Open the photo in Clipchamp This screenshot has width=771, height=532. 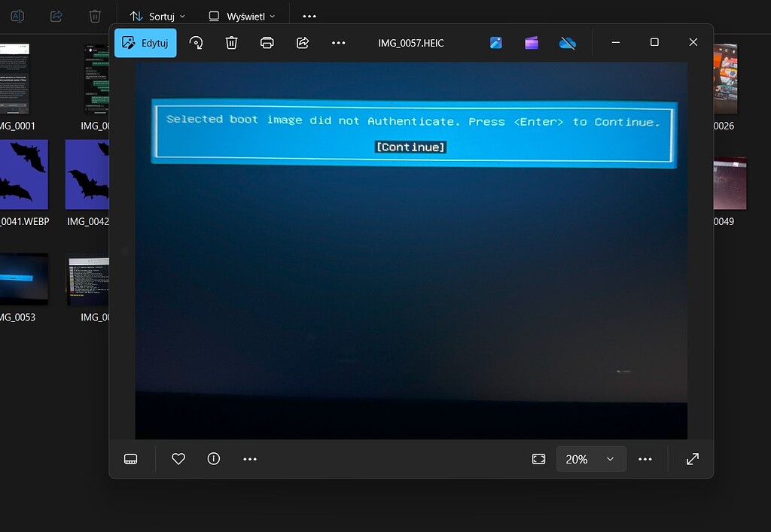tap(532, 43)
